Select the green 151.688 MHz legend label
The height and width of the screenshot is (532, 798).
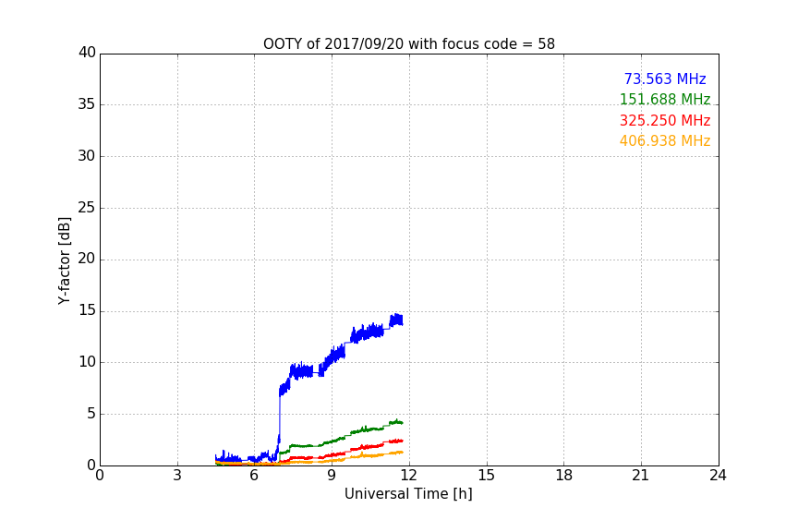click(x=665, y=99)
